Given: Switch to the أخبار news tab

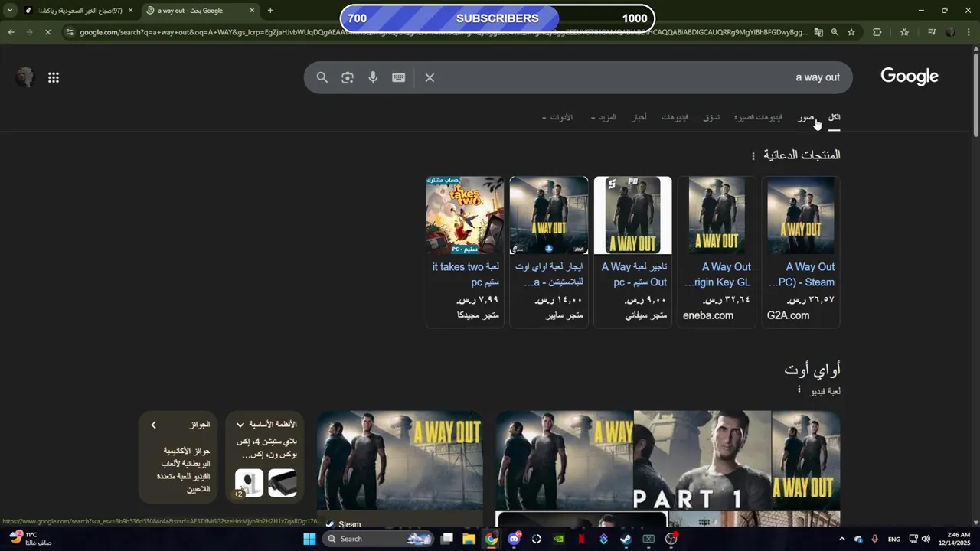Looking at the screenshot, I should click(639, 117).
